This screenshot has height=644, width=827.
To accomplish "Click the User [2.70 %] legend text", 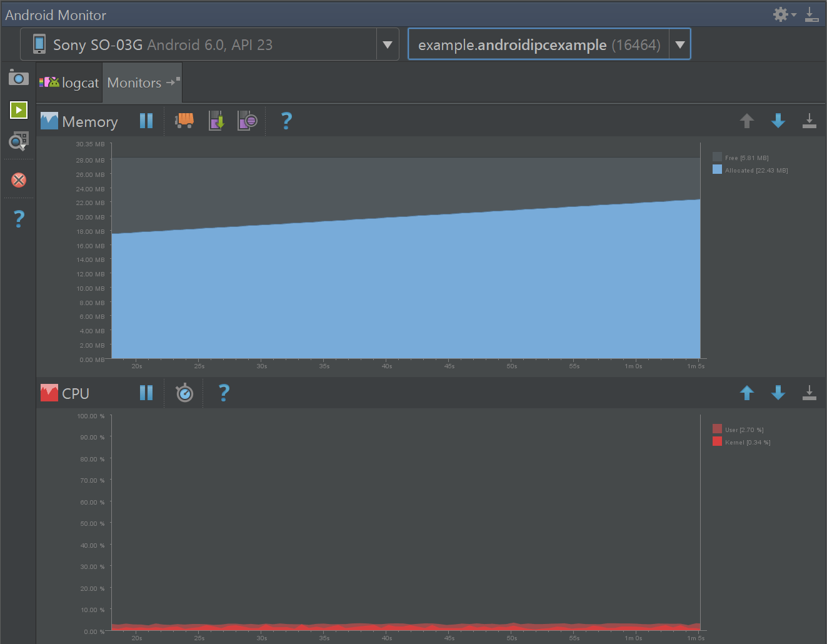I will [744, 430].
